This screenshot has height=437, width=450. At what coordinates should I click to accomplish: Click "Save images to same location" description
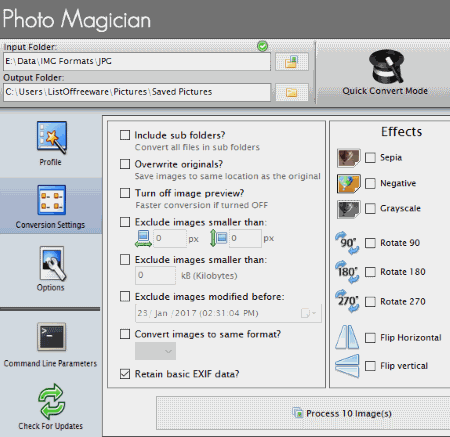[228, 176]
